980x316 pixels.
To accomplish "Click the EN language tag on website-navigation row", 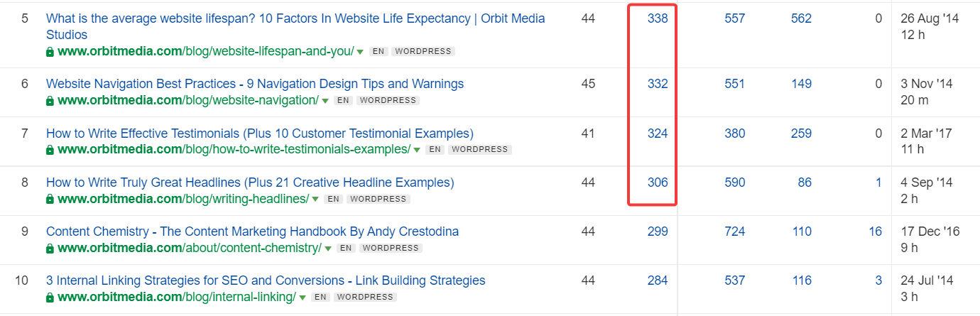I will (x=344, y=101).
